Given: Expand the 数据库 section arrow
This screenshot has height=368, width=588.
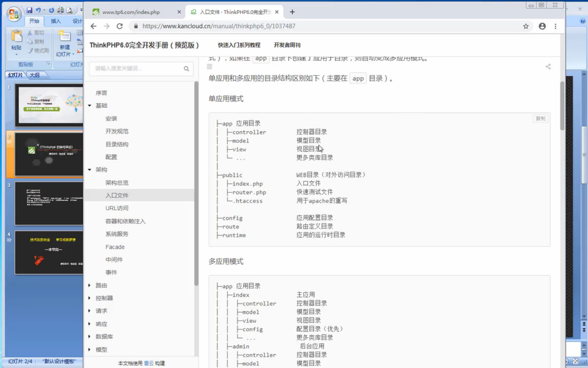Looking at the screenshot, I should pyautogui.click(x=89, y=336).
